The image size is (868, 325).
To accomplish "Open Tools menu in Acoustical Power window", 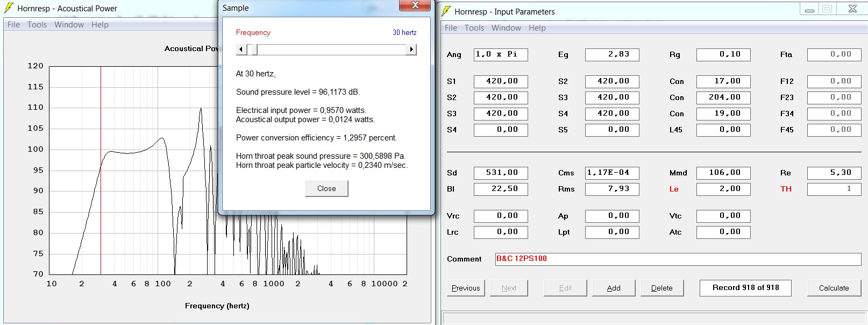I will 37,25.
